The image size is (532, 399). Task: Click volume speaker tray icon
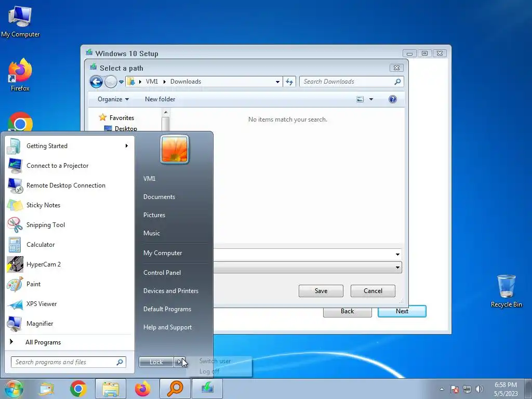coord(480,389)
